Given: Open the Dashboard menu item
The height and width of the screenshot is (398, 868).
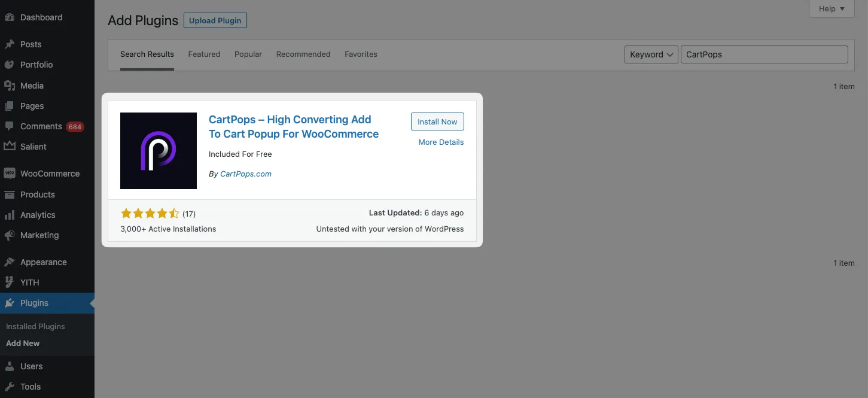Looking at the screenshot, I should click(47, 17).
